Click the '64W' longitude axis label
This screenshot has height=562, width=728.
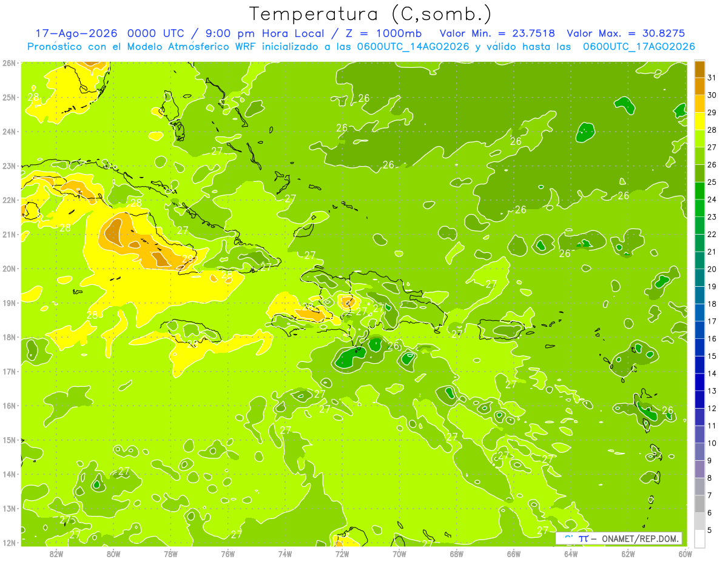571,554
